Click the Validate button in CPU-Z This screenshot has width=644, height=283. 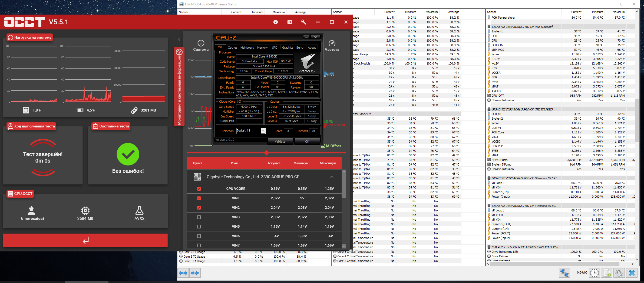(280, 141)
